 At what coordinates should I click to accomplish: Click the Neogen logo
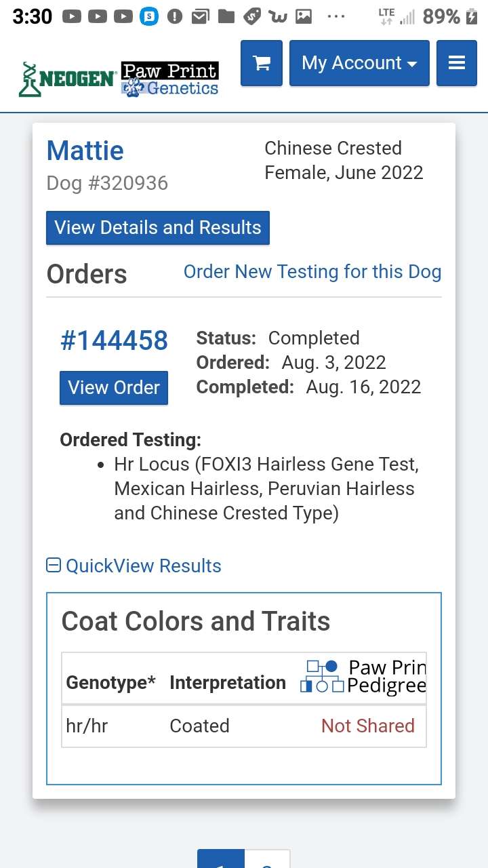tap(66, 79)
